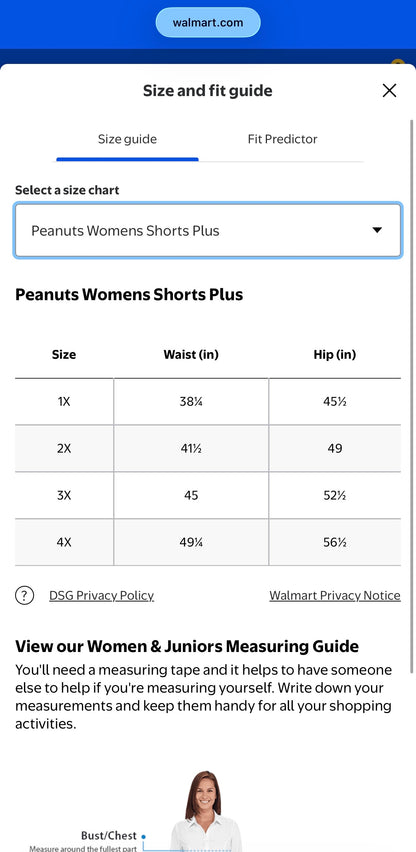Close the Size and fit guide
Viewport: 416px width, 852px height.
[389, 91]
